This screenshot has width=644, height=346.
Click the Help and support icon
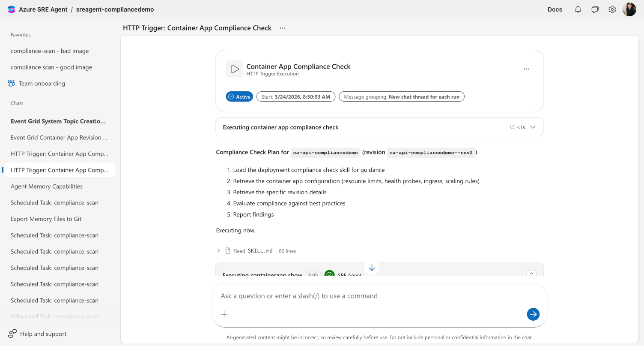click(x=12, y=334)
